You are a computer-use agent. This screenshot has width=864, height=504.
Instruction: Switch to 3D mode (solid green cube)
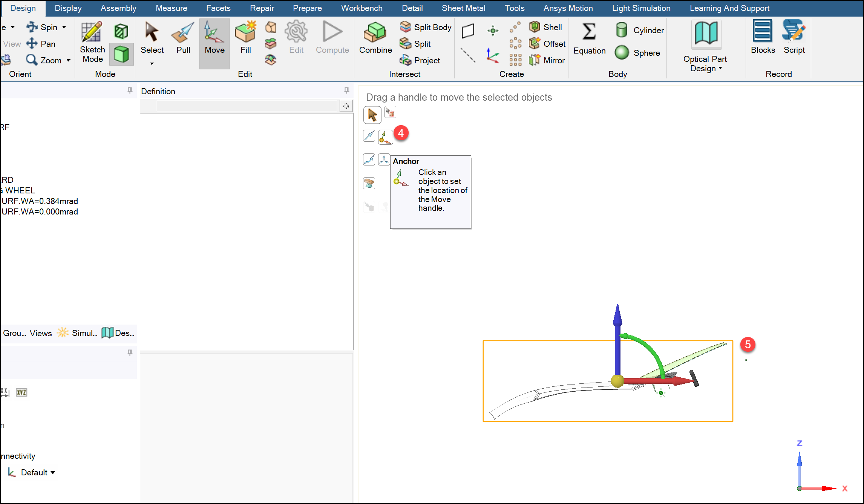(x=121, y=54)
